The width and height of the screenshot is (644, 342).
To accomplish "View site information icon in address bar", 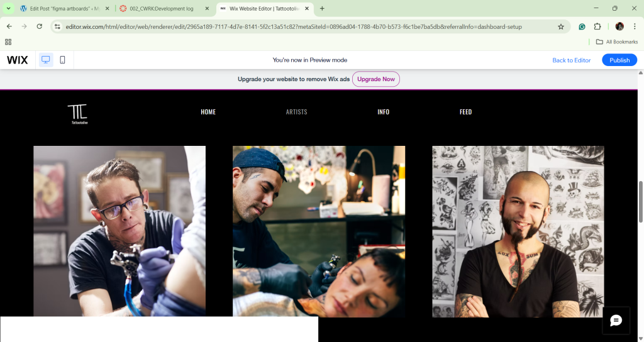I will pos(57,26).
